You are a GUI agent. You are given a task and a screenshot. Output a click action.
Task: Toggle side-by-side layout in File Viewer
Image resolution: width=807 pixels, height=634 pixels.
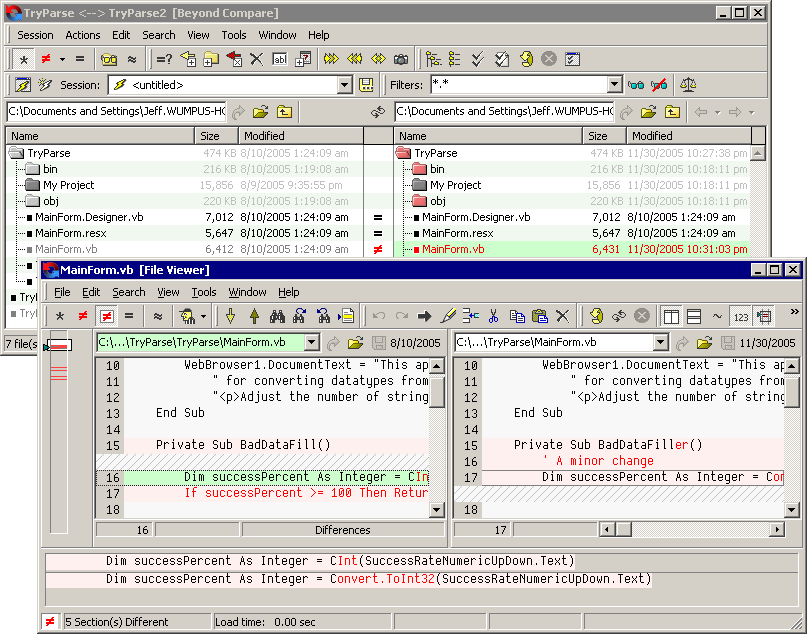tap(671, 316)
